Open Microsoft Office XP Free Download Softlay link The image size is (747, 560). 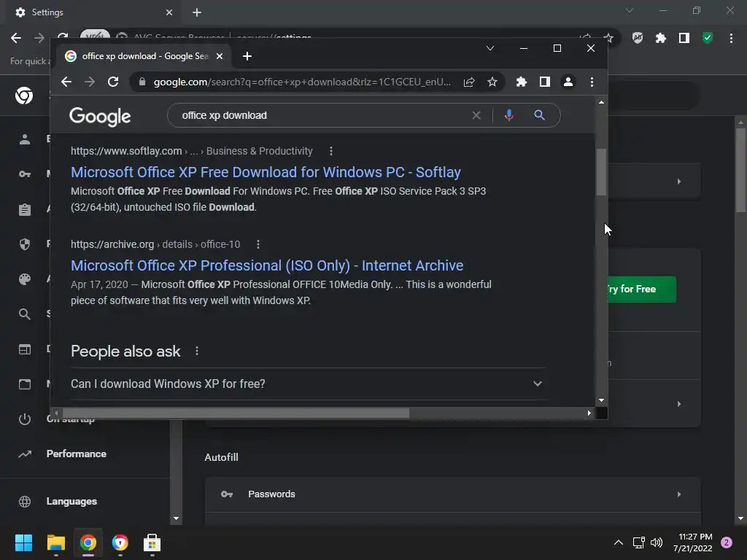pyautogui.click(x=266, y=172)
